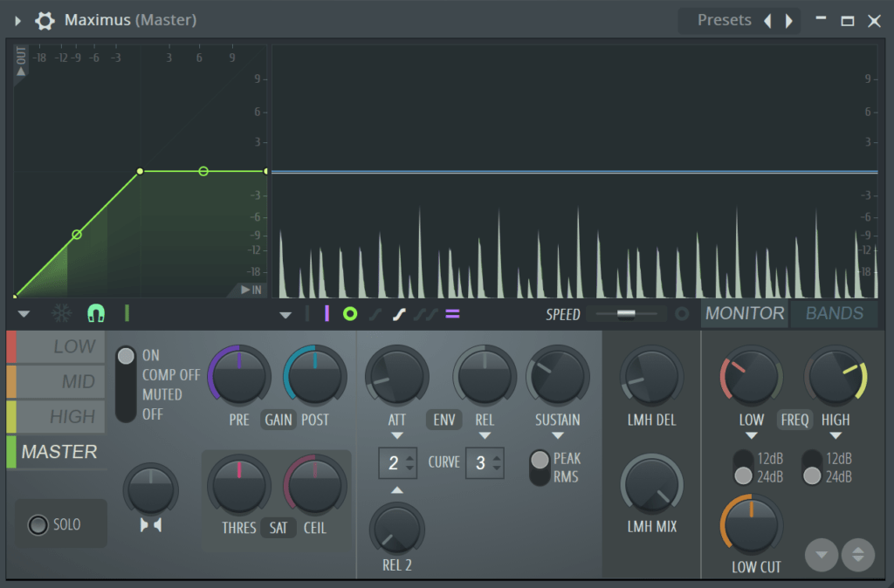Click the SUSTAIN knob

click(558, 376)
